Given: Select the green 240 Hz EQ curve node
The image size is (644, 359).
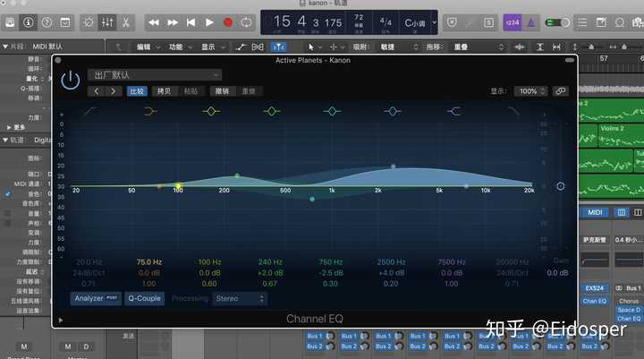Looking at the screenshot, I should (237, 176).
